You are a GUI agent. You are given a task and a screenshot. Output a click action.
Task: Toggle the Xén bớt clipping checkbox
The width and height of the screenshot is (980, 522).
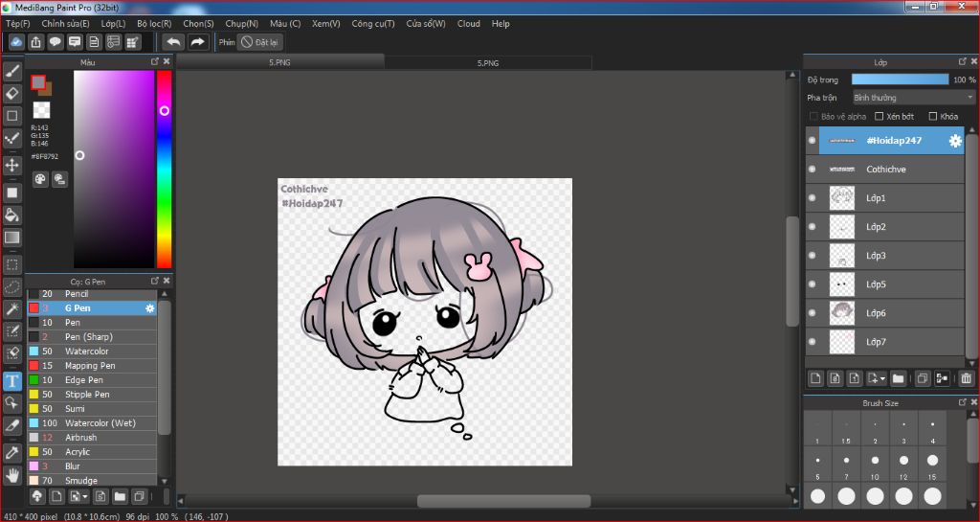pyautogui.click(x=880, y=116)
